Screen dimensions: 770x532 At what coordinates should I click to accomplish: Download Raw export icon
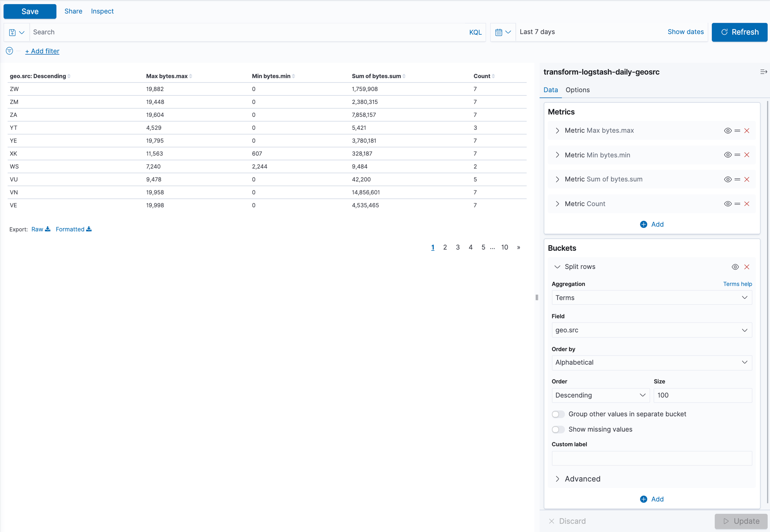pos(48,229)
